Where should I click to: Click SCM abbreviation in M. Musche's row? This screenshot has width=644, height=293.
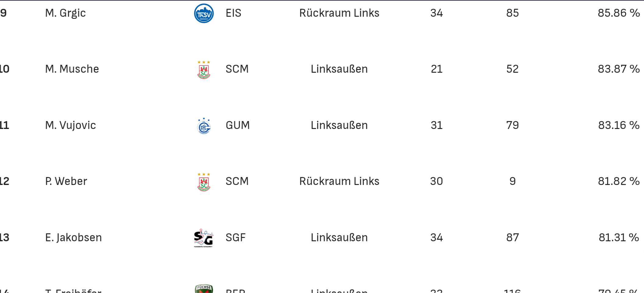click(x=237, y=69)
